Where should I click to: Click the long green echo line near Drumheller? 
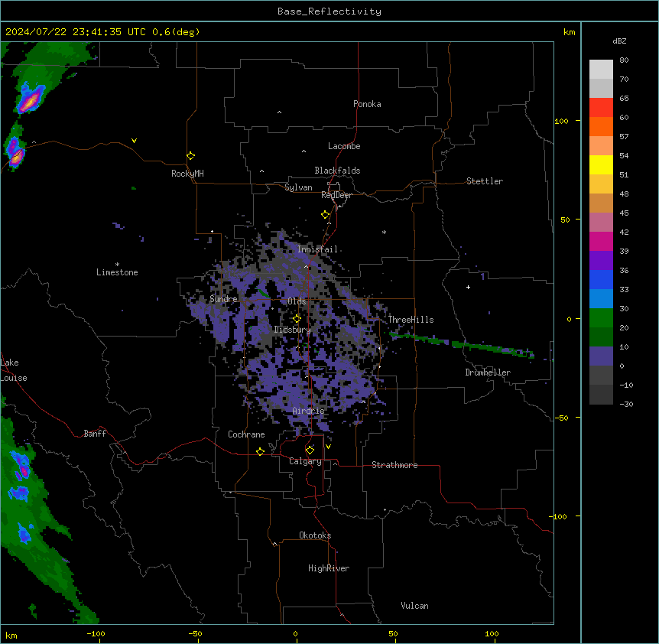462,344
